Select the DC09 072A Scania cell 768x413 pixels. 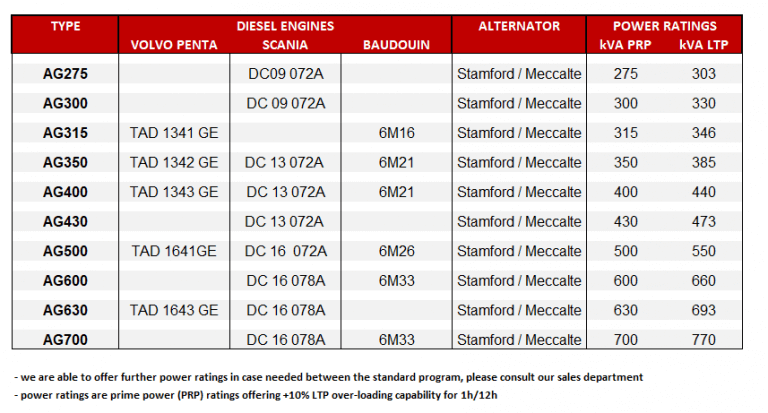[286, 74]
